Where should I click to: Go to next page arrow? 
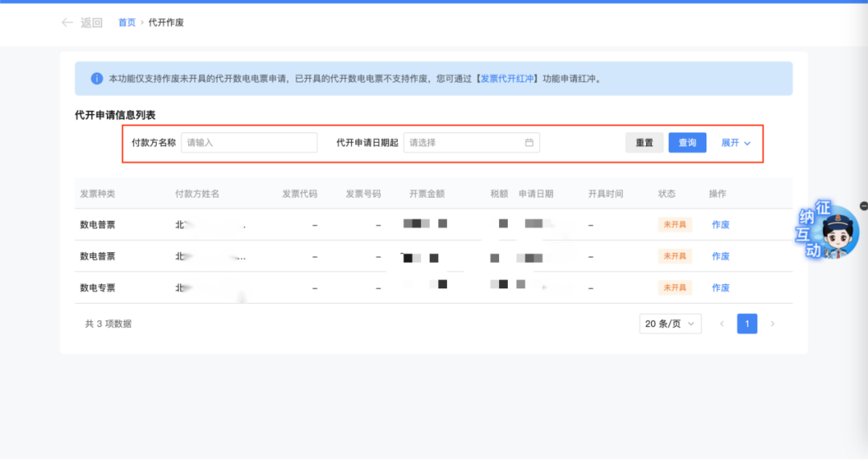click(x=772, y=324)
